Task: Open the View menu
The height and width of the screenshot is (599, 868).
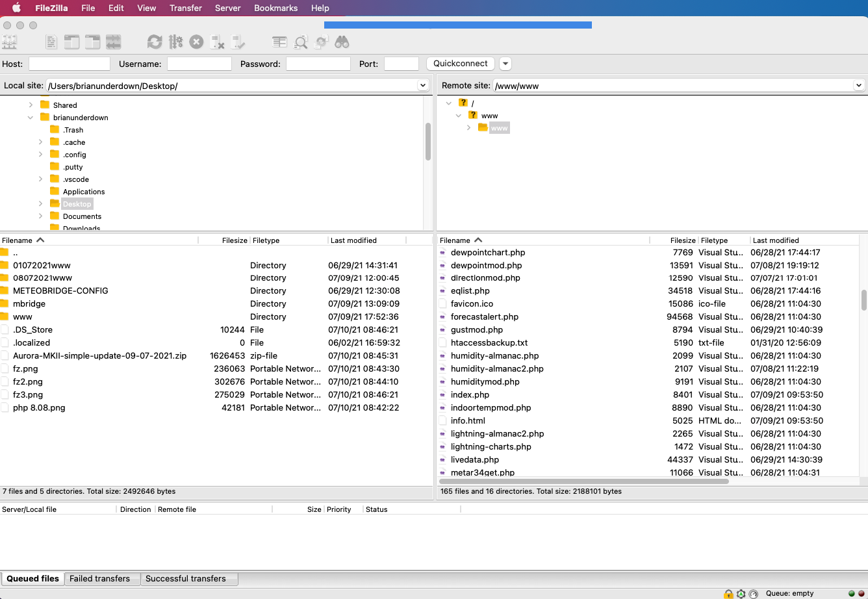Action: pos(146,8)
